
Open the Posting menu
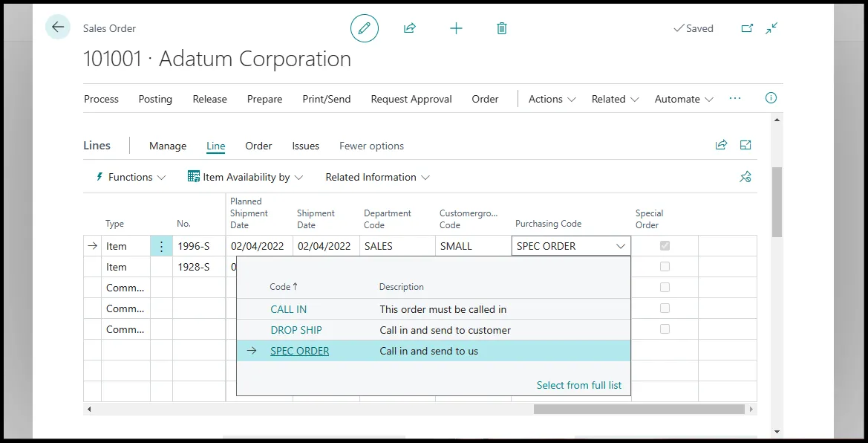[155, 100]
